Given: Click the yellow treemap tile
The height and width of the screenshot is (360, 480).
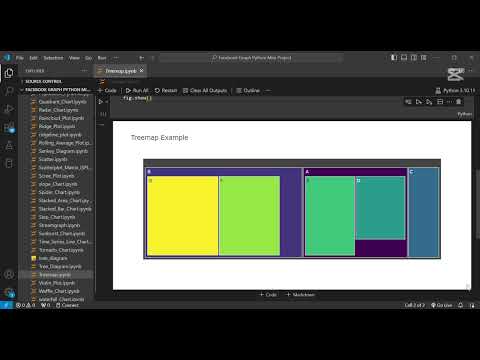Looking at the screenshot, I should 182,216.
